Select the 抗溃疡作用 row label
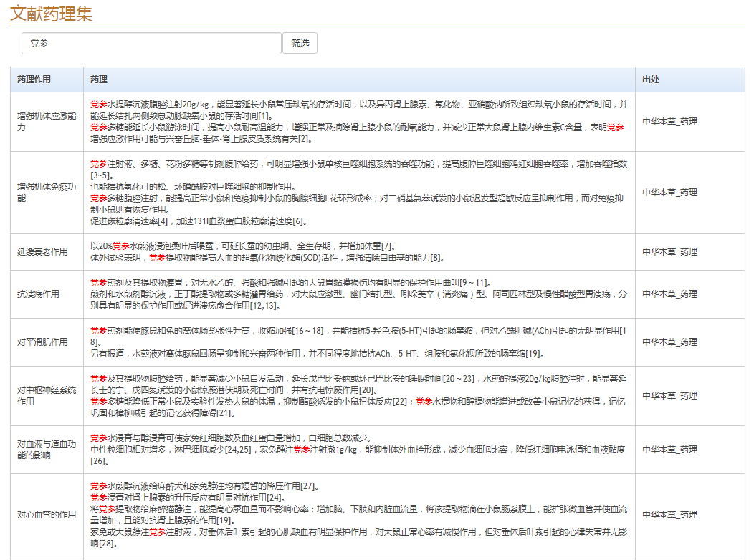Viewport: 754px width, 560px height. (39, 294)
